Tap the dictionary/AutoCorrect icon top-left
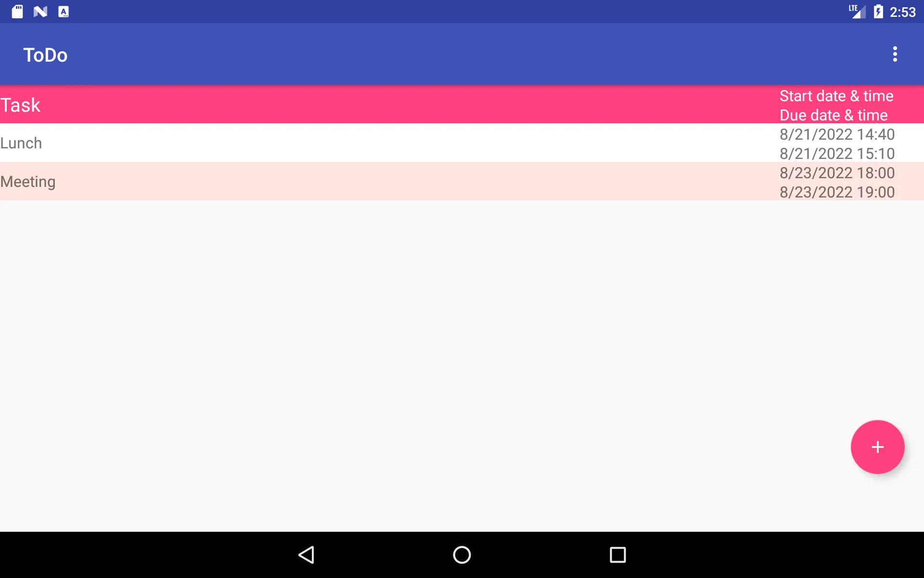This screenshot has height=578, width=924. click(x=64, y=12)
